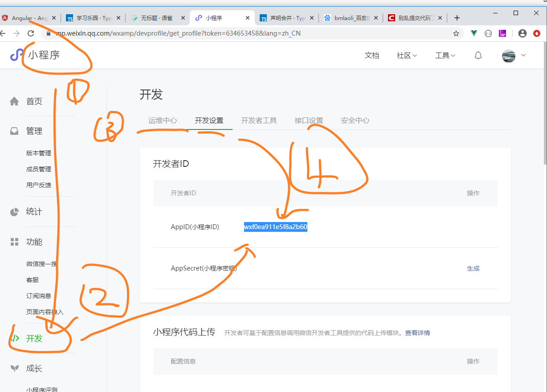Click the user avatar in the page header
The height and width of the screenshot is (392, 547).
[x=509, y=56]
